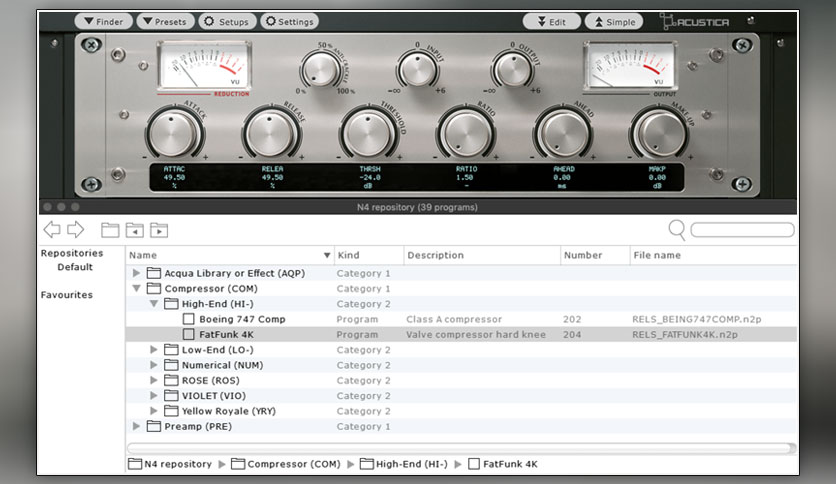
Task: Click High-End (HI-) in breadcrumb path
Action: click(x=404, y=464)
